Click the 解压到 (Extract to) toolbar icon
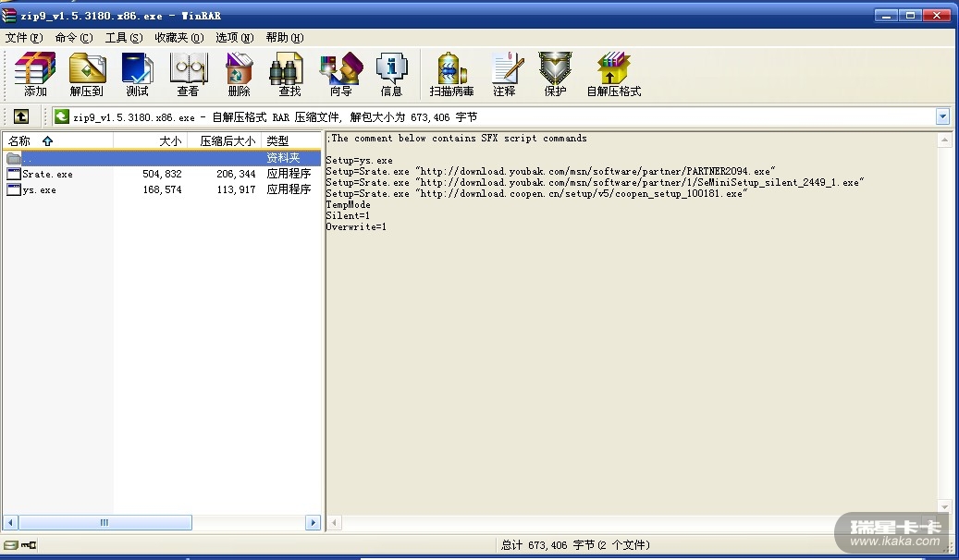 point(86,74)
